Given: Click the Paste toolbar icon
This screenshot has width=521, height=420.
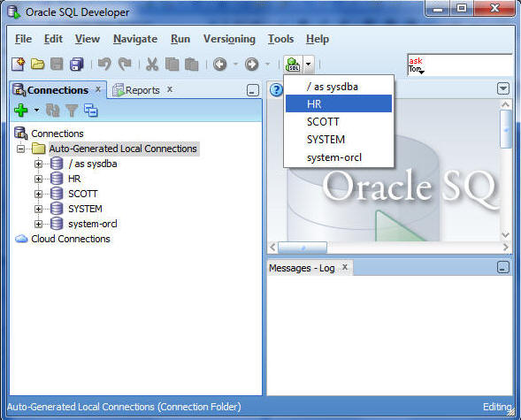Looking at the screenshot, I should (x=192, y=64).
